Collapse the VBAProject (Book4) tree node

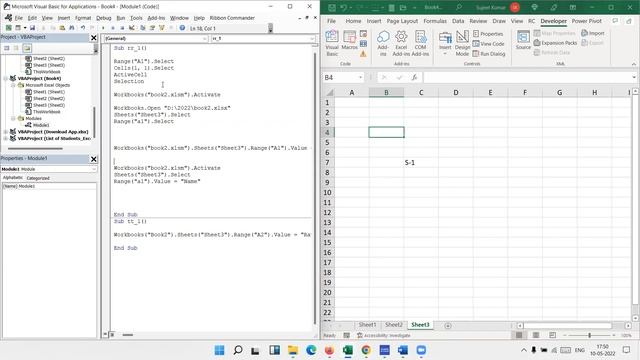point(6,78)
